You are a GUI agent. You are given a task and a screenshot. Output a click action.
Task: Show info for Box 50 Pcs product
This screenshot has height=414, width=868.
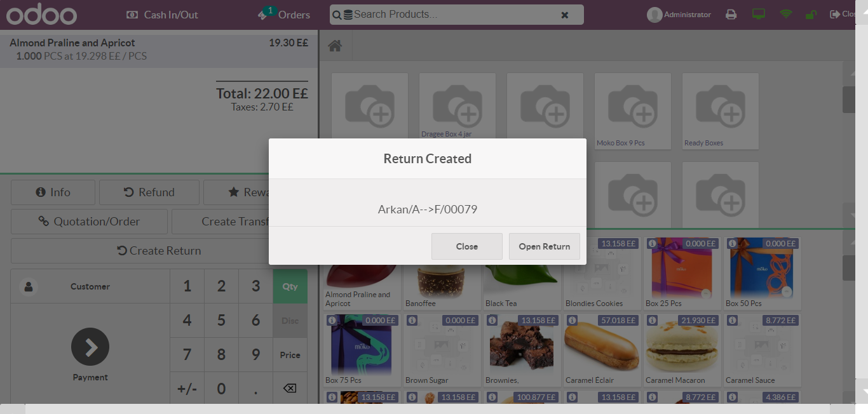[x=732, y=244]
